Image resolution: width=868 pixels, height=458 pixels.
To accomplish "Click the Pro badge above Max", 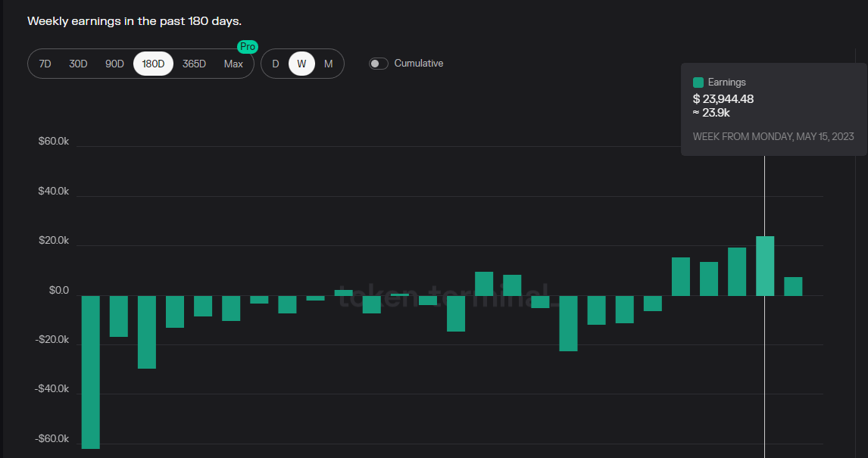I will (246, 46).
